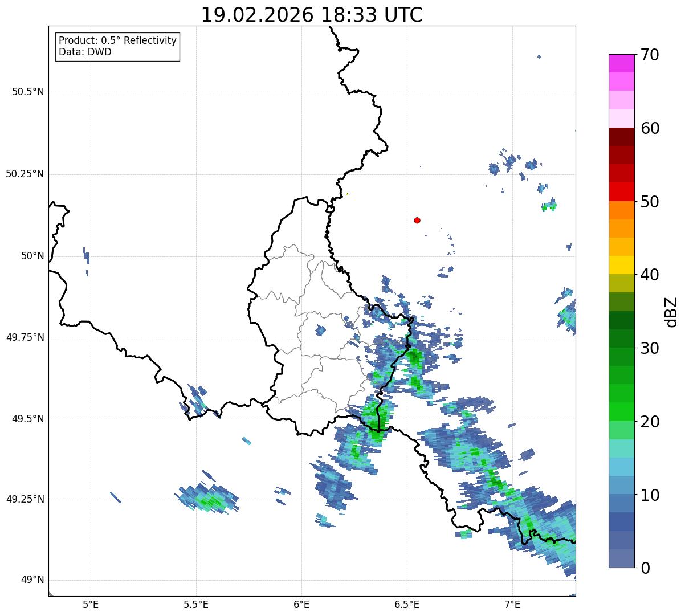This screenshot has height=616, width=685.
Task: Click the latitude label "49.5°N"
Action: [28, 419]
